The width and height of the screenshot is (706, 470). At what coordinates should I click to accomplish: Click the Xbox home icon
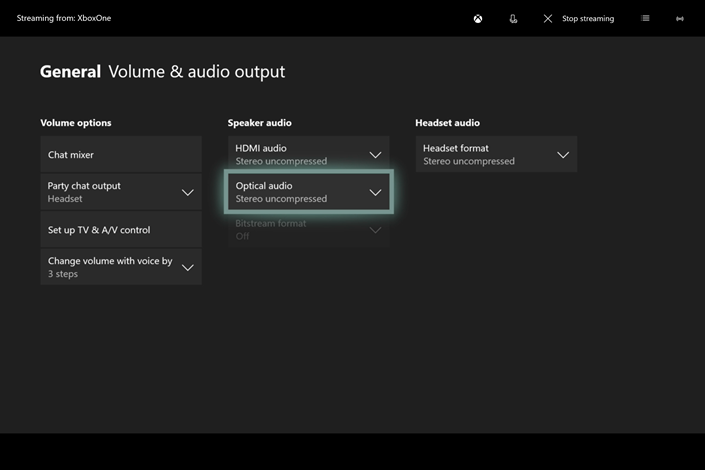pos(478,19)
